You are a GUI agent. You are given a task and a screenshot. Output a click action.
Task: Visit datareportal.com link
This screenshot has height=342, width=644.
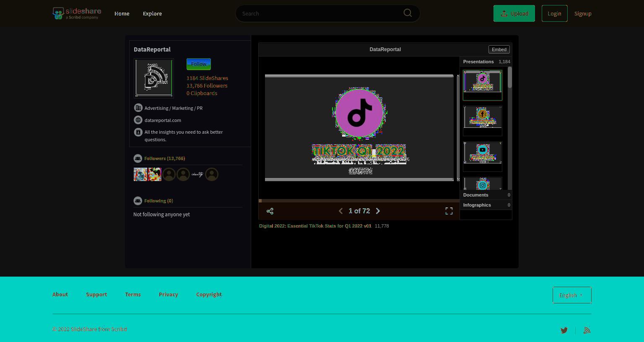[163, 120]
